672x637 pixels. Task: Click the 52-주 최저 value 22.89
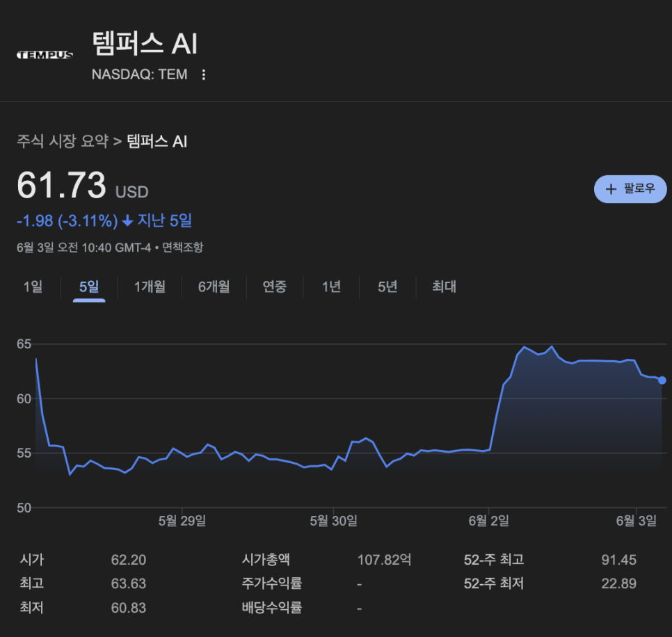[619, 584]
